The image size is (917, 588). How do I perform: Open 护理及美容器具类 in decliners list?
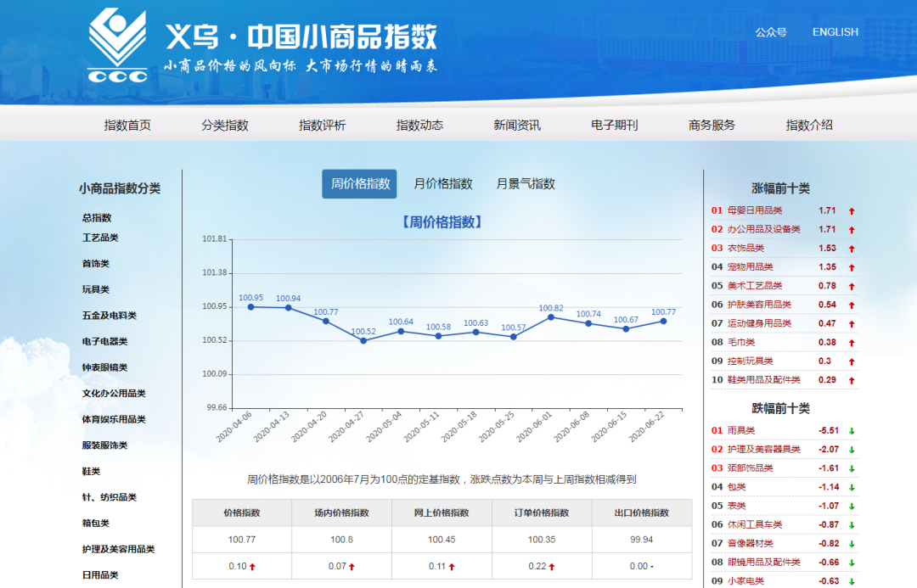tap(764, 450)
